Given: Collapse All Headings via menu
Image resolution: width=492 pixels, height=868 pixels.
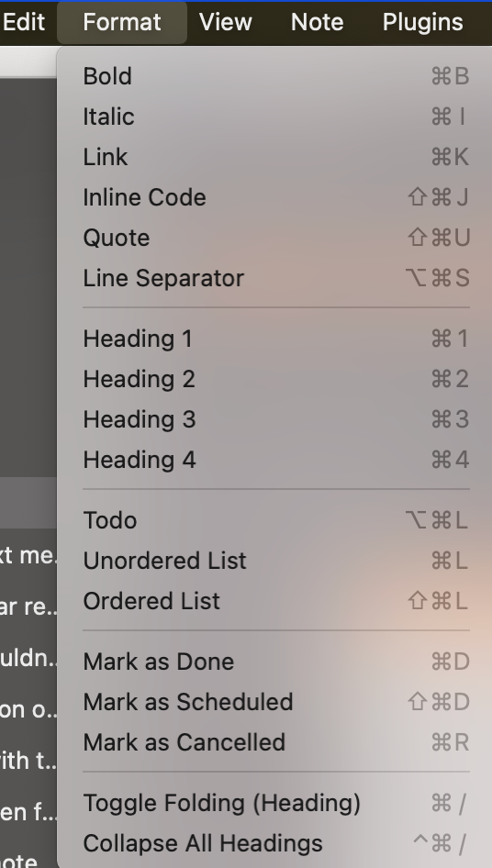Looking at the screenshot, I should point(276,843).
